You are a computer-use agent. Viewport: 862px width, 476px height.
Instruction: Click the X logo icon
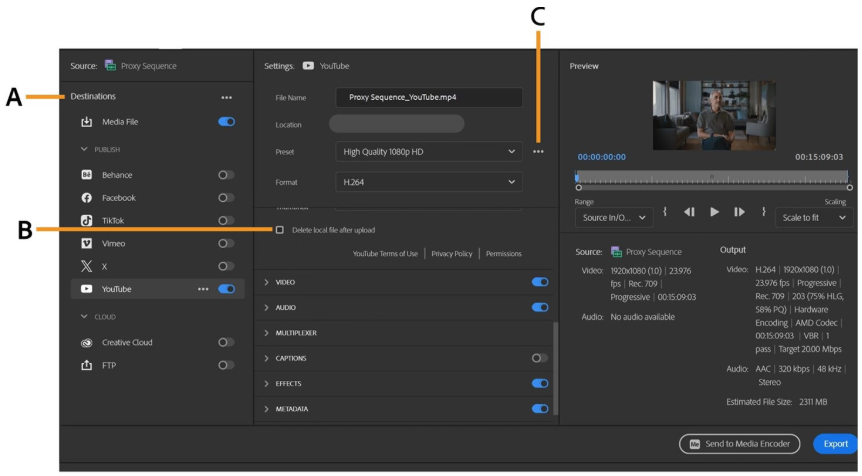pyautogui.click(x=87, y=267)
